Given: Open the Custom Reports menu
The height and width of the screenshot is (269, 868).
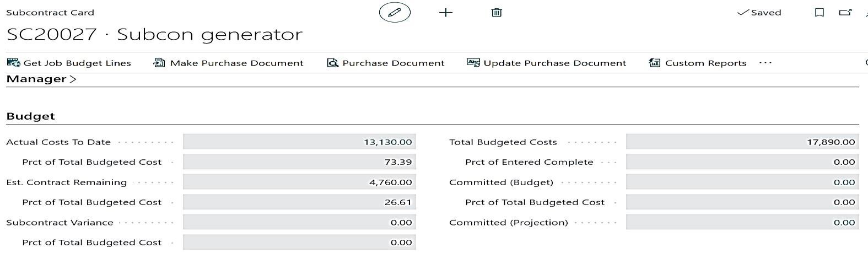Looking at the screenshot, I should tap(698, 63).
